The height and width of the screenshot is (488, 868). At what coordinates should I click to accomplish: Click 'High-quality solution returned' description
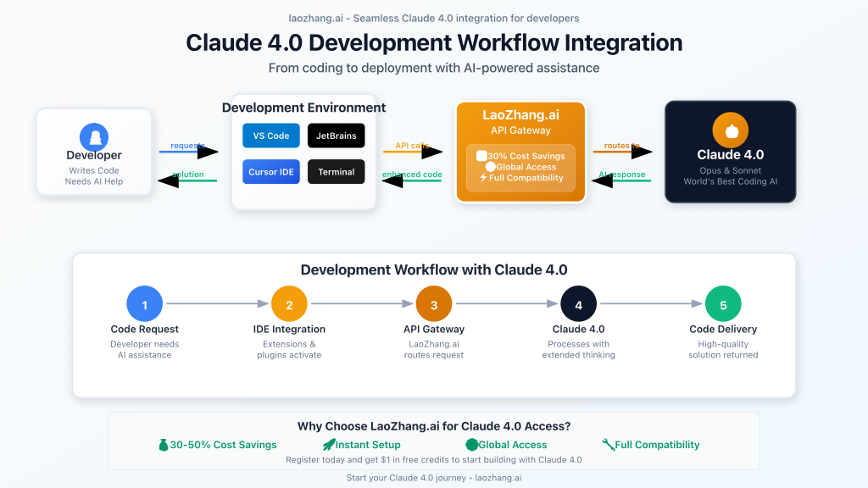723,349
